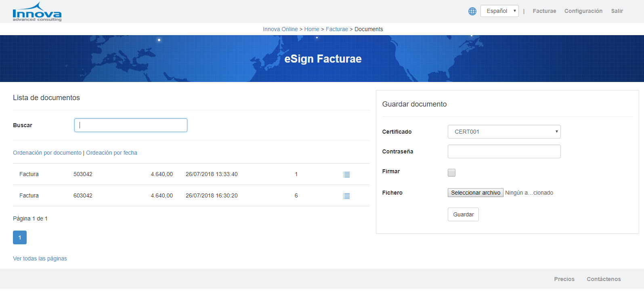644x296 pixels.
Task: Open the Precios footer link
Action: (564, 279)
